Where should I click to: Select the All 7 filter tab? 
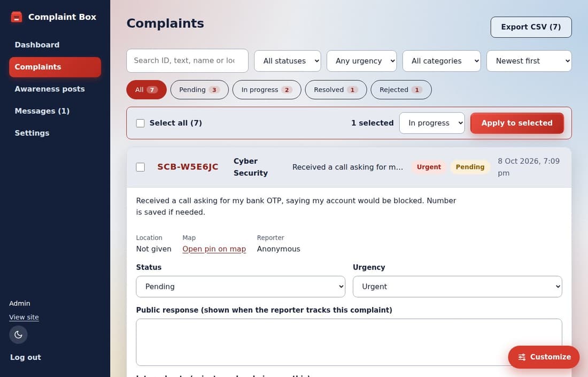pos(146,90)
